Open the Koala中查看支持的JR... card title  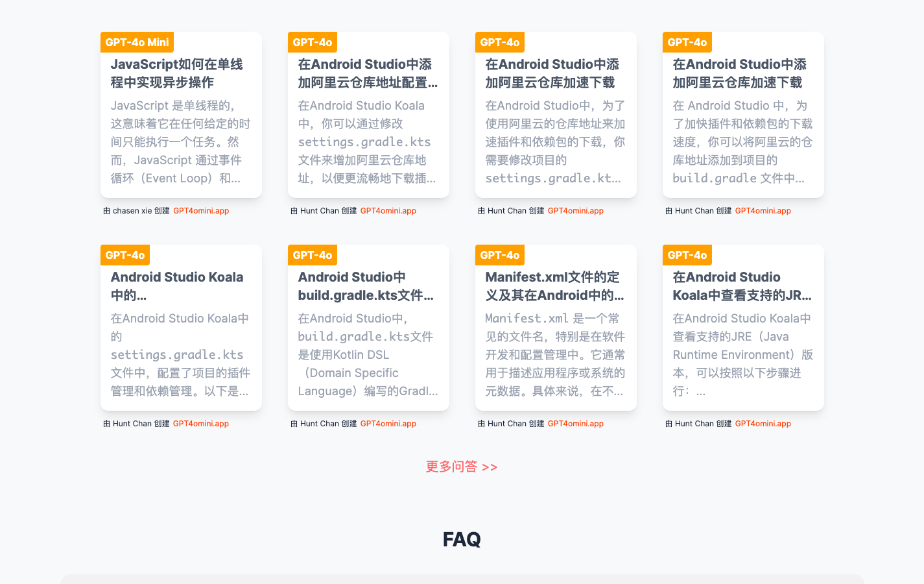point(742,286)
